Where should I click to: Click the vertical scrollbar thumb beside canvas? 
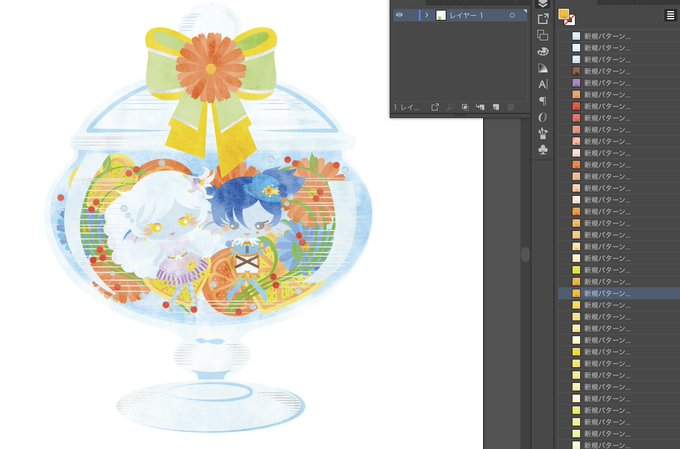[x=525, y=254]
